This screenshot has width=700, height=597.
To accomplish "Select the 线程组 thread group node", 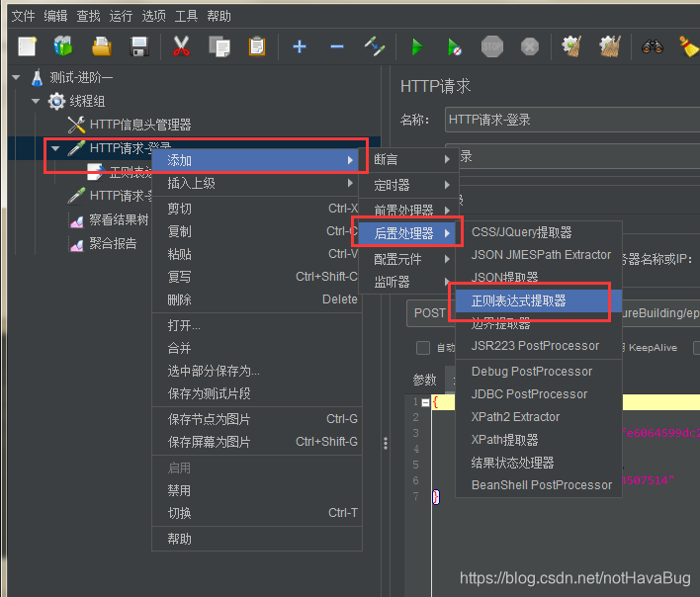I will point(87,101).
